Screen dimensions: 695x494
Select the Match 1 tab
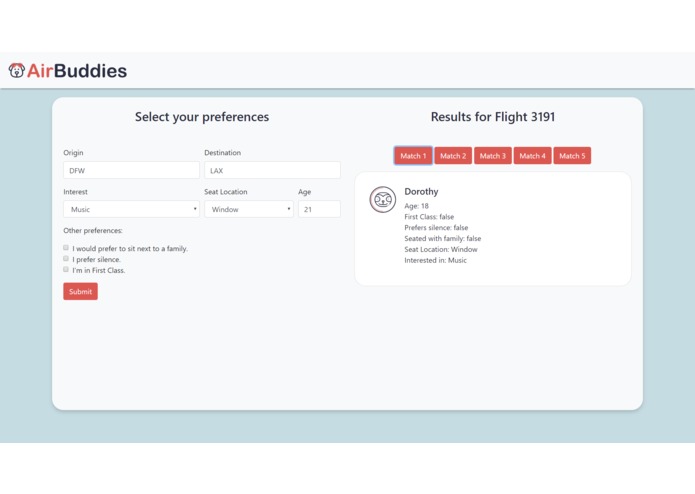pos(413,156)
